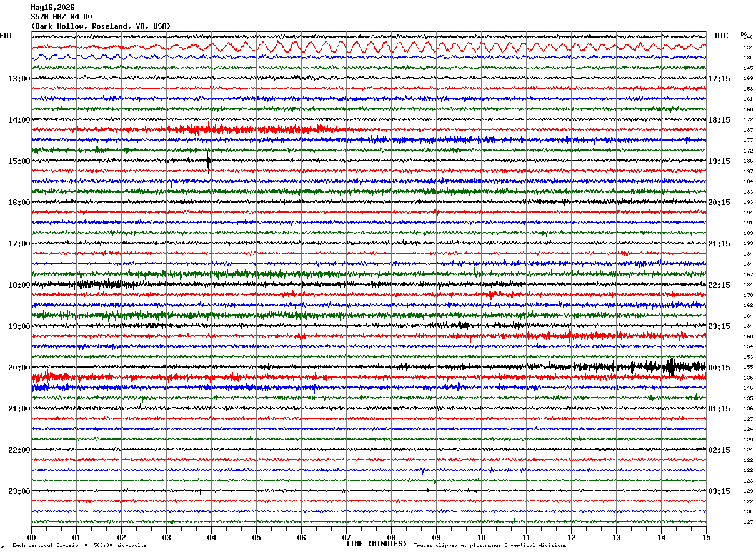Click the 15 minute tick label
756x554 pixels.
pos(706,537)
